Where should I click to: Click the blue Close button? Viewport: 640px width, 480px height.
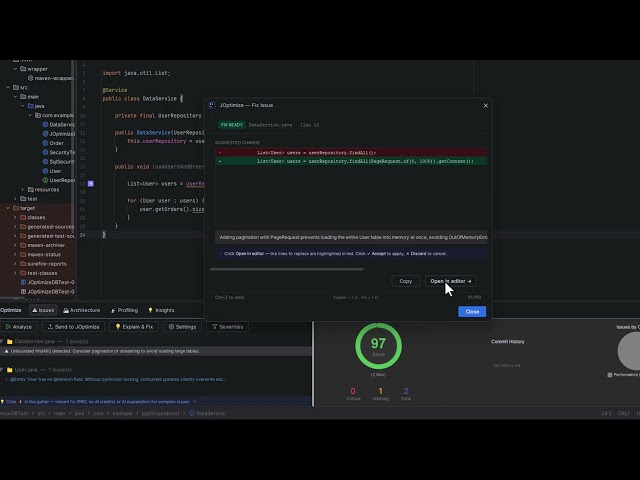click(472, 311)
